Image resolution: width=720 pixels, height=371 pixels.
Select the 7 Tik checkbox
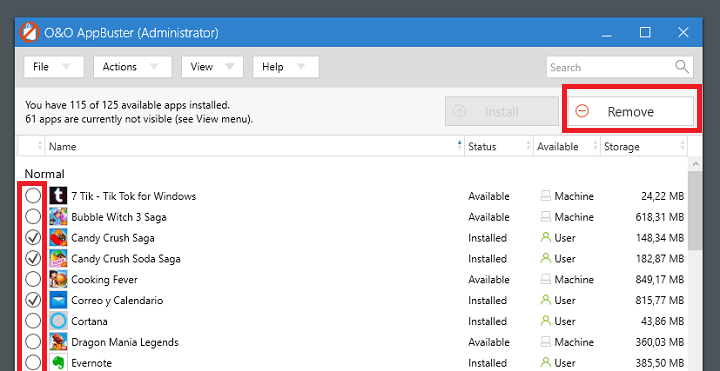point(33,196)
